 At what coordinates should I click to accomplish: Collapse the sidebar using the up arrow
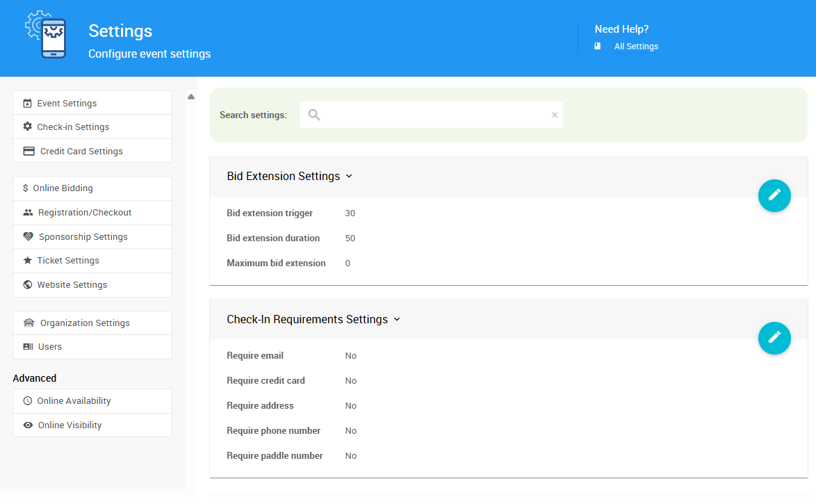(x=191, y=97)
